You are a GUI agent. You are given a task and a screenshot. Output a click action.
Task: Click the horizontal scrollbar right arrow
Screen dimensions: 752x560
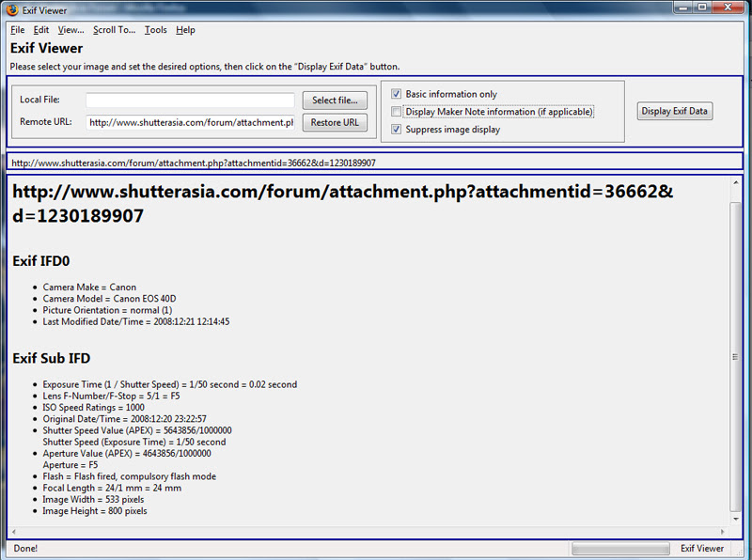pyautogui.click(x=723, y=532)
